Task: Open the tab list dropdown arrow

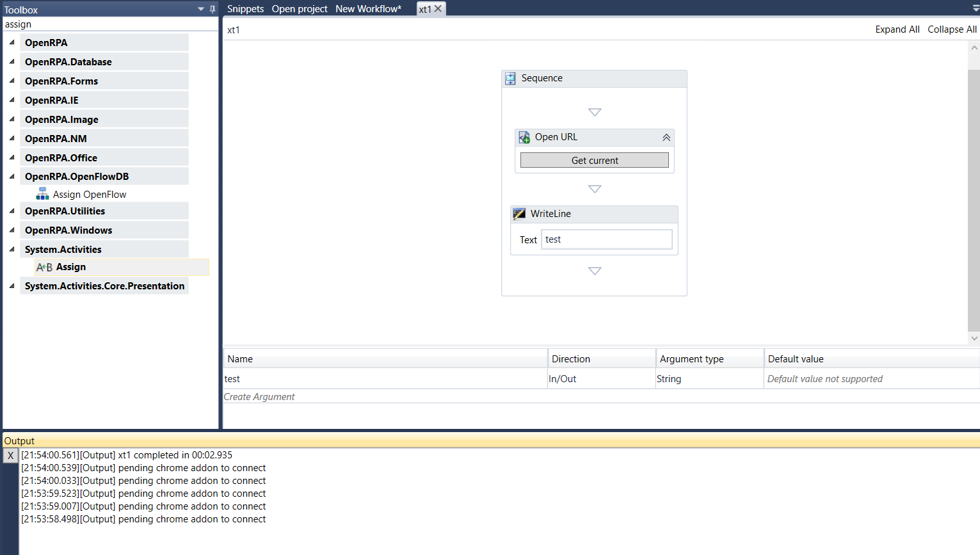Action: [975, 9]
